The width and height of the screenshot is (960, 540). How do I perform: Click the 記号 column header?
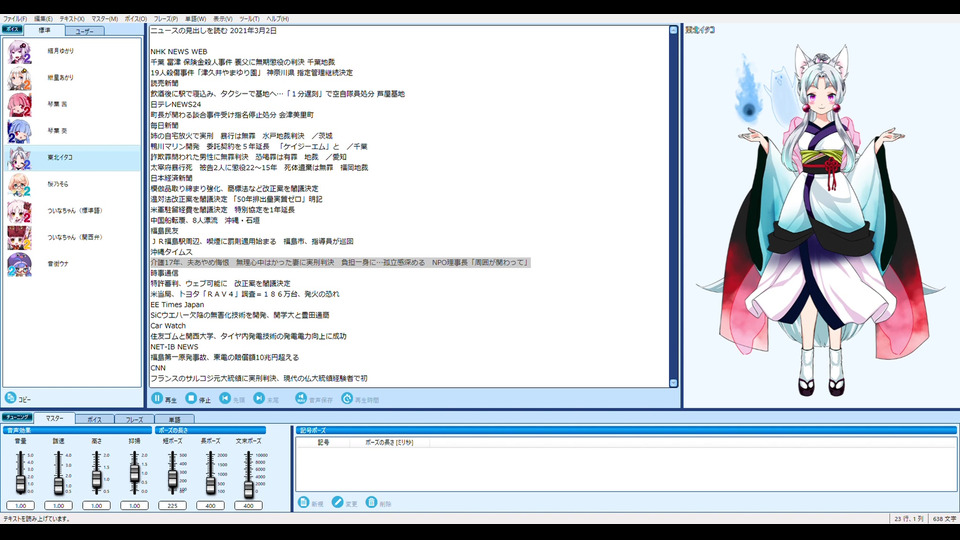point(323,442)
